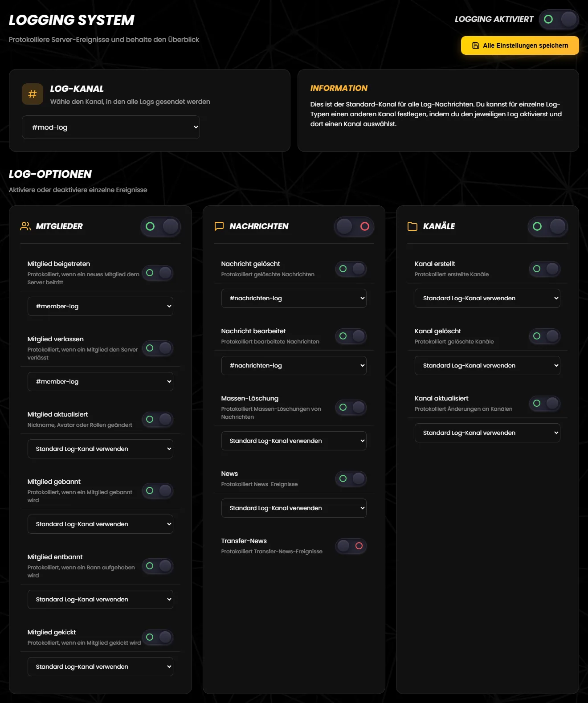Viewport: 588px width, 703px height.
Task: Open the Nachricht gelöscht channel dropdown
Action: point(294,298)
